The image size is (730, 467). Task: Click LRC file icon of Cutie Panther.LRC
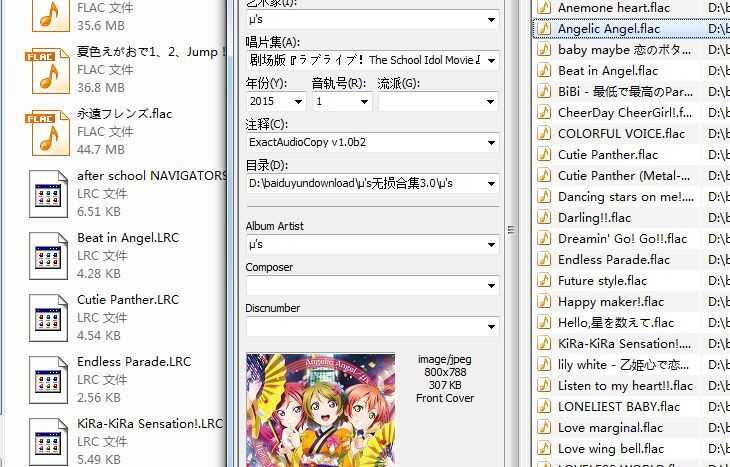pyautogui.click(x=48, y=318)
